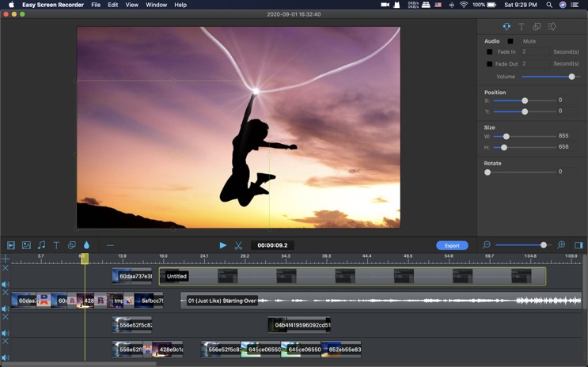Image resolution: width=588 pixels, height=367 pixels.
Task: Open the View menu
Action: pos(131,5)
